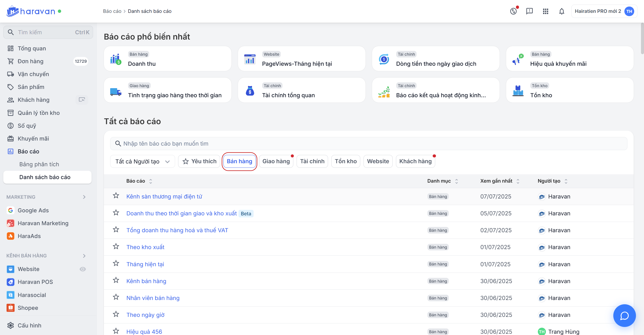
Task: Switch to Tài chính filter tab
Action: [x=312, y=161]
